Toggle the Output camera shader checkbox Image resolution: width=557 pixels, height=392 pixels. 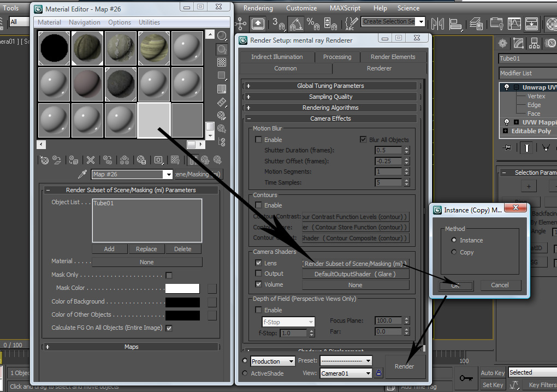point(259,274)
